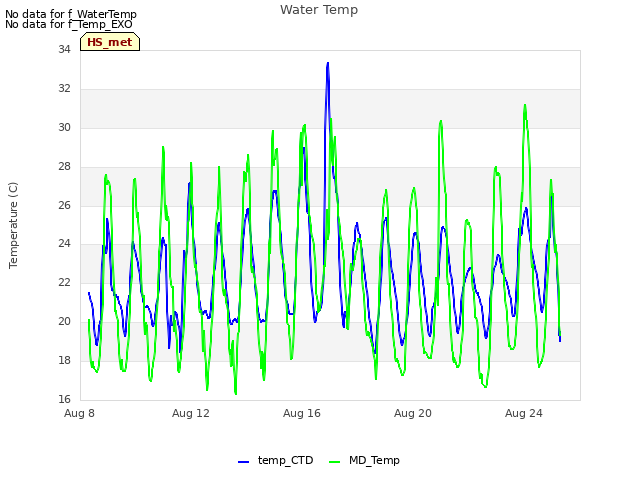Click the 16 y-axis tick label

click(64, 399)
